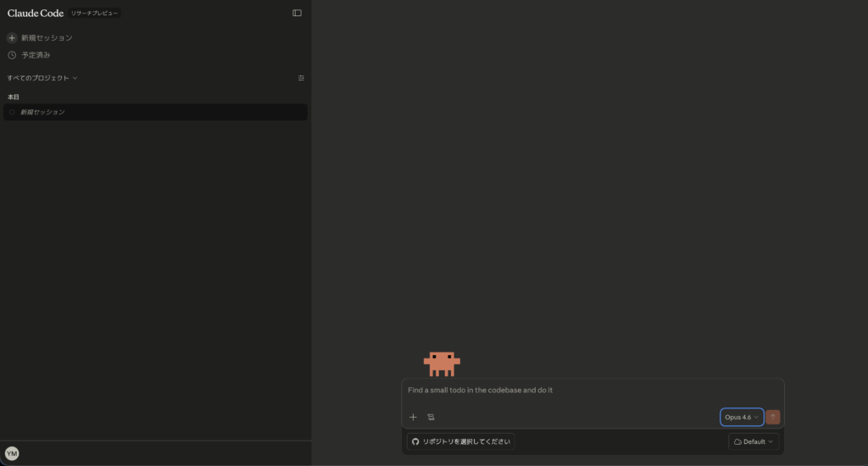Click the リサーチプレビュー badge
This screenshot has height=466, width=868.
(x=95, y=13)
